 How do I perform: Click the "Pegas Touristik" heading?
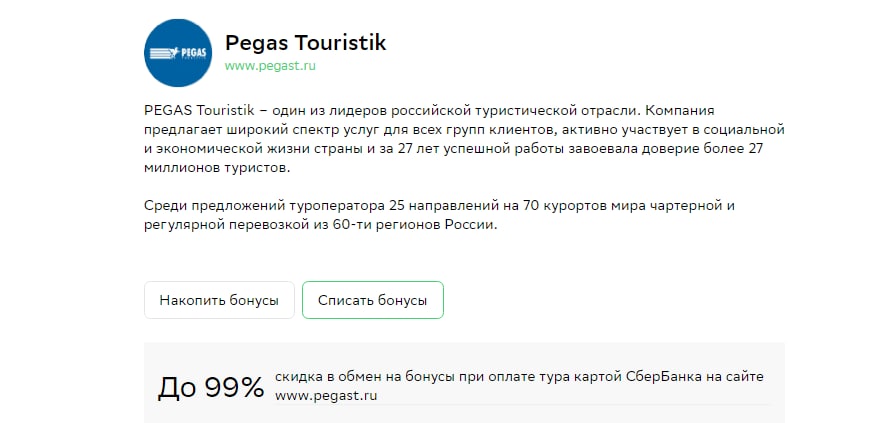coord(305,43)
